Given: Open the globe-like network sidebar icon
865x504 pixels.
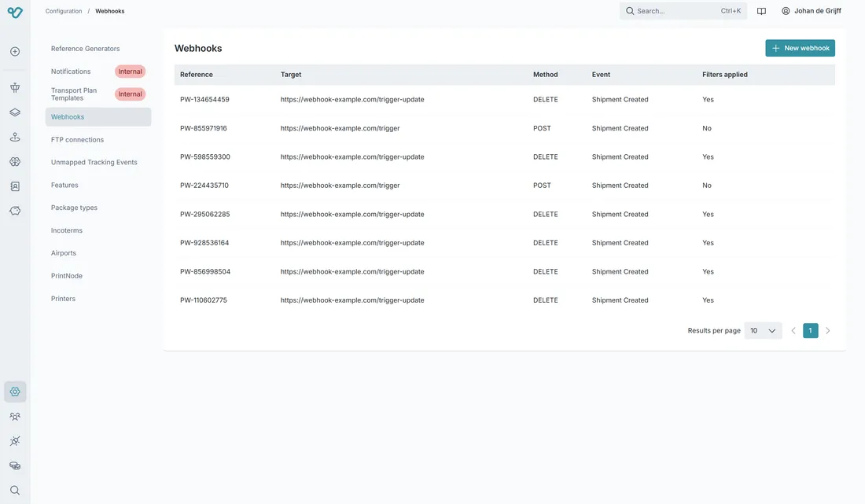Looking at the screenshot, I should click(x=15, y=161).
